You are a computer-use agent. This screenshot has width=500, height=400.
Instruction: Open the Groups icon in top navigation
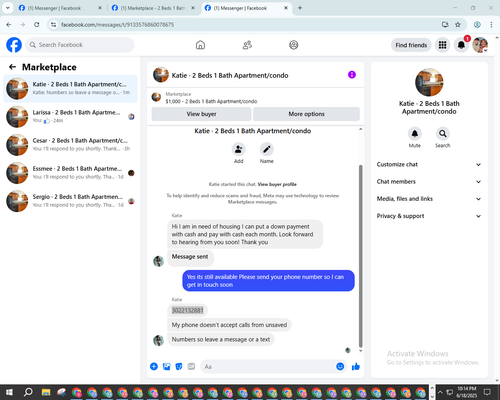coord(294,45)
